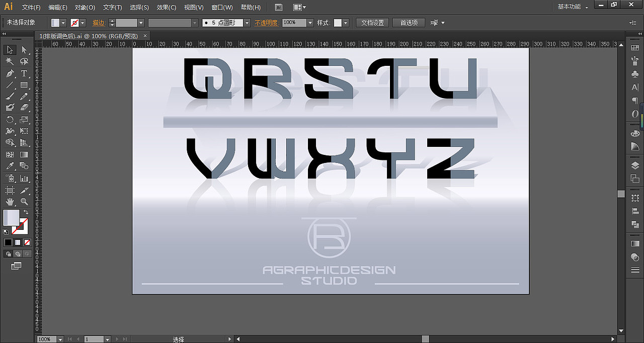Select the Width/Warp tool

click(x=10, y=131)
